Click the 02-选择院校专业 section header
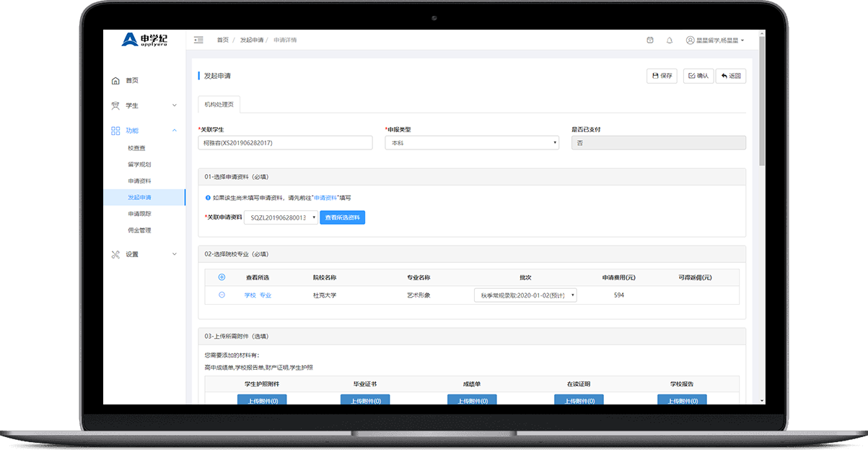This screenshot has width=868, height=450. tap(472, 254)
